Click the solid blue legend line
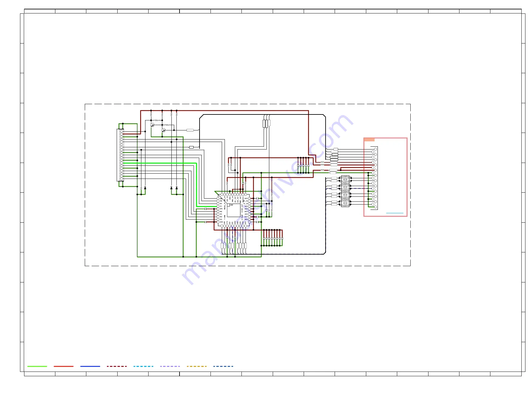532x395 pixels. click(x=90, y=366)
